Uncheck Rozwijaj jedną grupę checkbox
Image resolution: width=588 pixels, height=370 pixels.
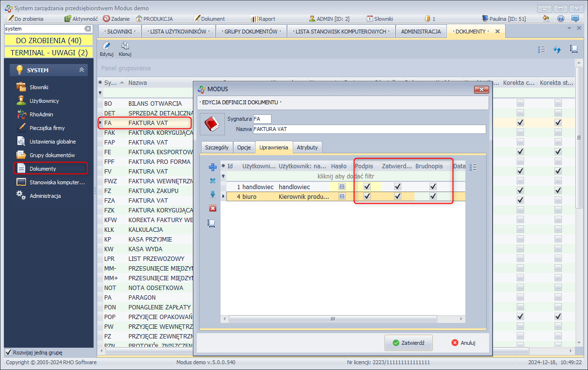click(x=8, y=353)
